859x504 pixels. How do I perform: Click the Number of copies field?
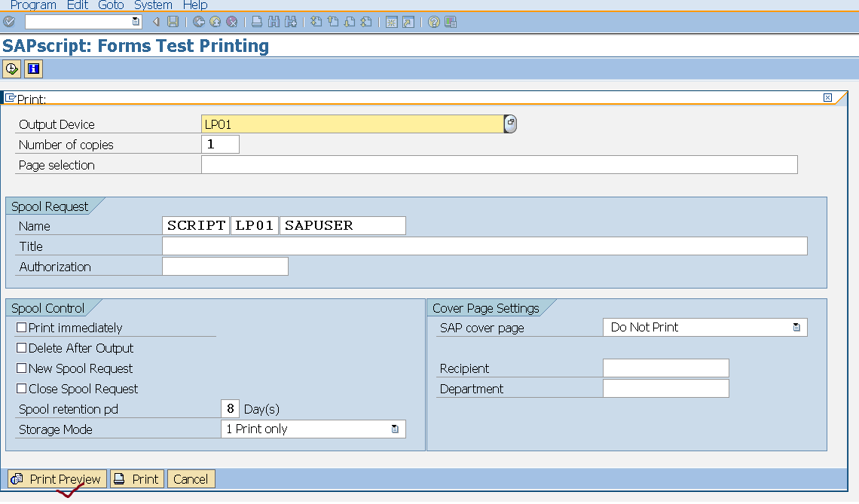click(220, 145)
